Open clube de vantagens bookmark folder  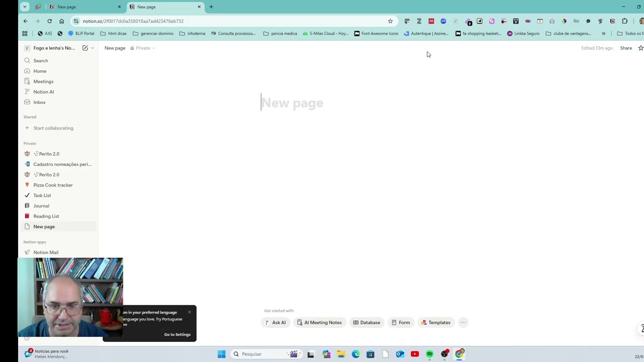click(x=568, y=34)
